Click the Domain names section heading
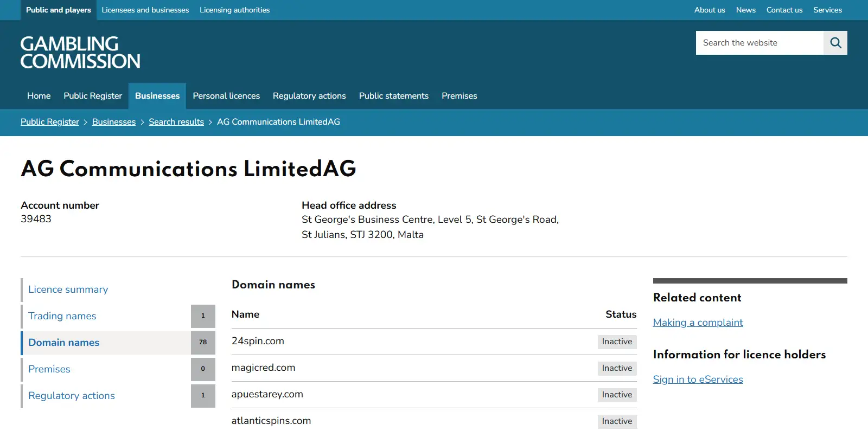 [273, 285]
